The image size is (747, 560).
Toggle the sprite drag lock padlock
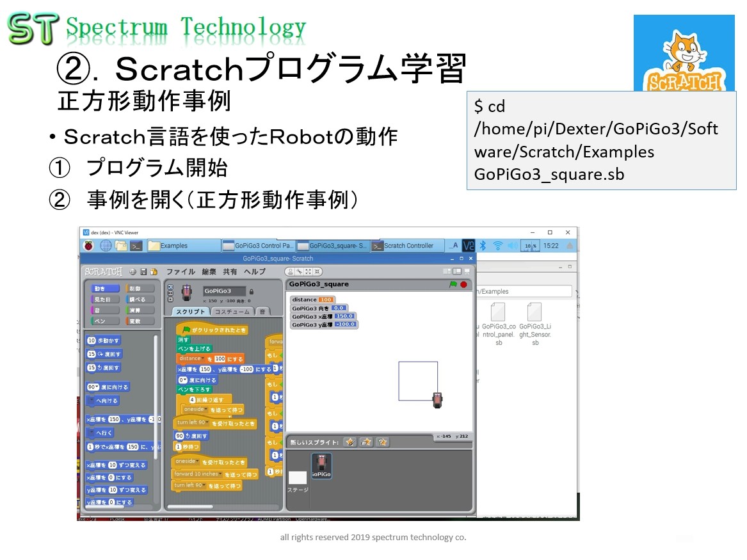[251, 291]
